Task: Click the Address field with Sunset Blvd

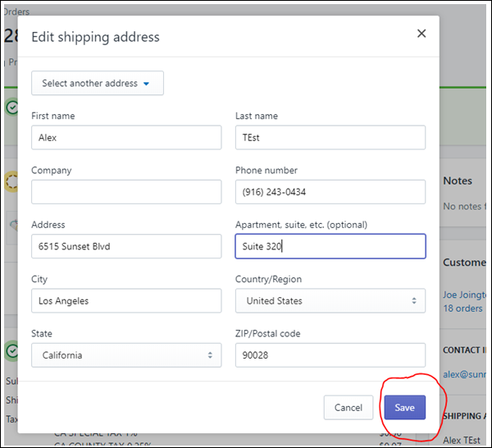Action: (x=126, y=246)
